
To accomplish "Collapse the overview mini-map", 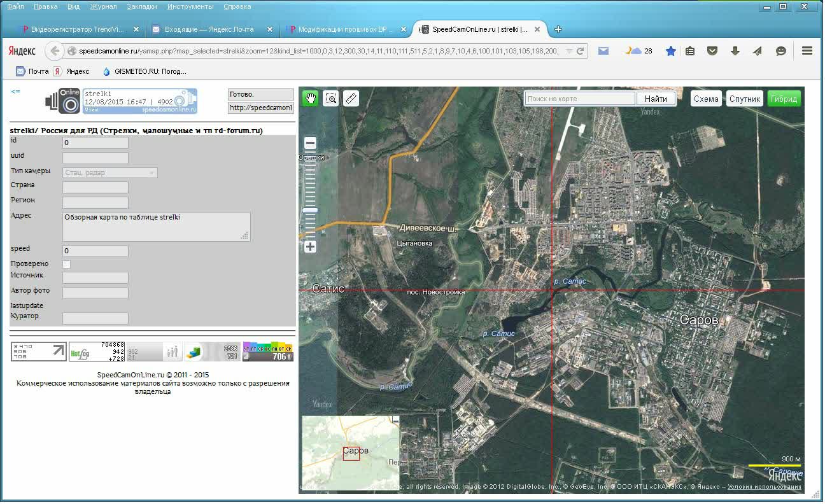I will pyautogui.click(x=395, y=420).
